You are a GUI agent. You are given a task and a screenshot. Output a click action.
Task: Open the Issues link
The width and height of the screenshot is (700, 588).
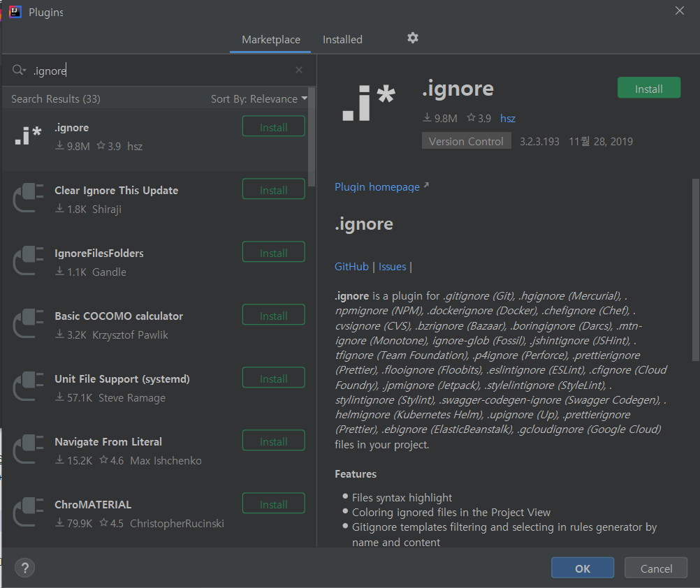[392, 267]
